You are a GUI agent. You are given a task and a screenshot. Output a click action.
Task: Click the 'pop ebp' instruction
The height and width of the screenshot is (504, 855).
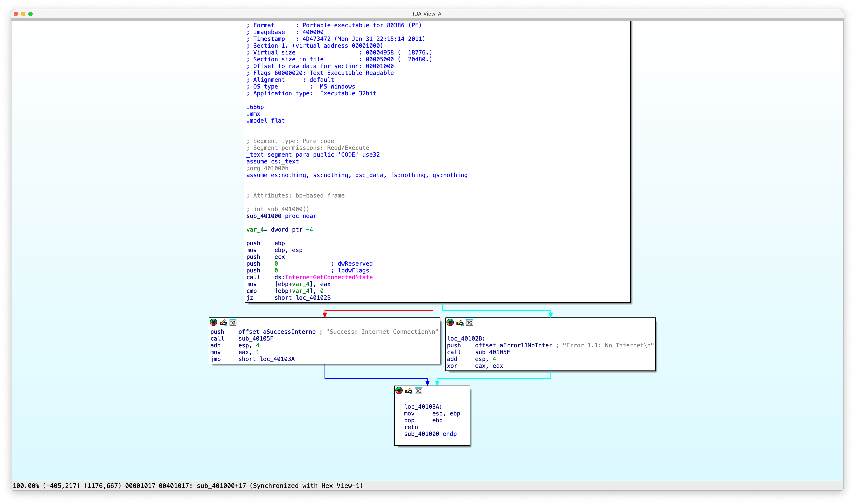pos(423,420)
